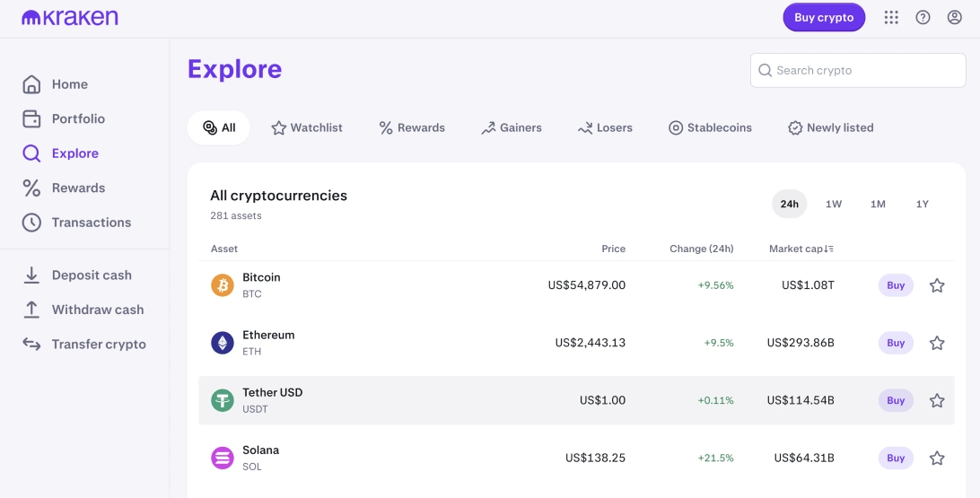Add Bitcoin to watchlist with star

point(937,285)
